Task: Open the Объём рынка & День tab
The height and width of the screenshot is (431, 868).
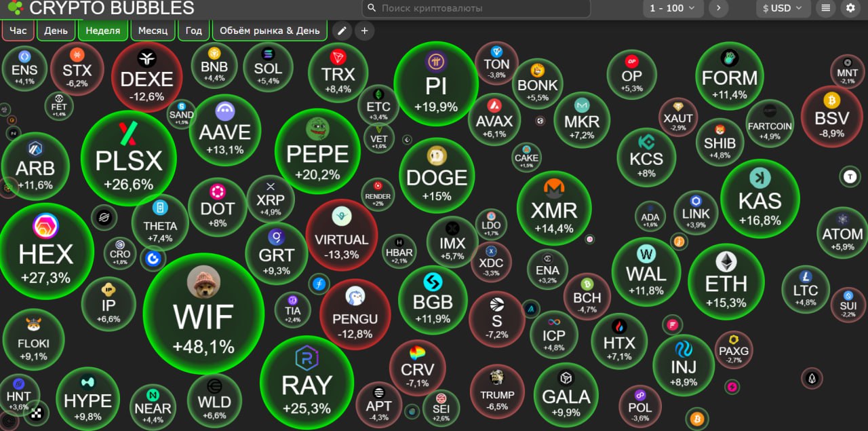Action: [270, 31]
